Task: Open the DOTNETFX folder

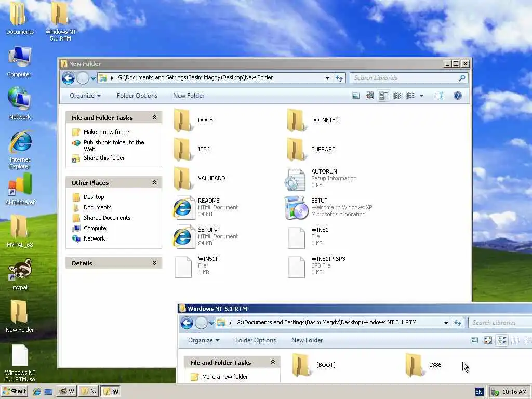Action: click(313, 120)
